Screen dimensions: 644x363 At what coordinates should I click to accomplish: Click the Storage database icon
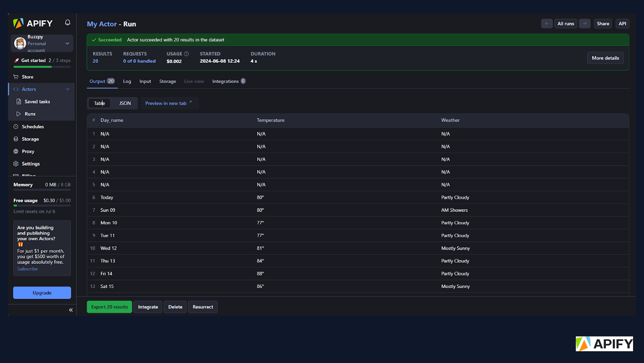(16, 139)
